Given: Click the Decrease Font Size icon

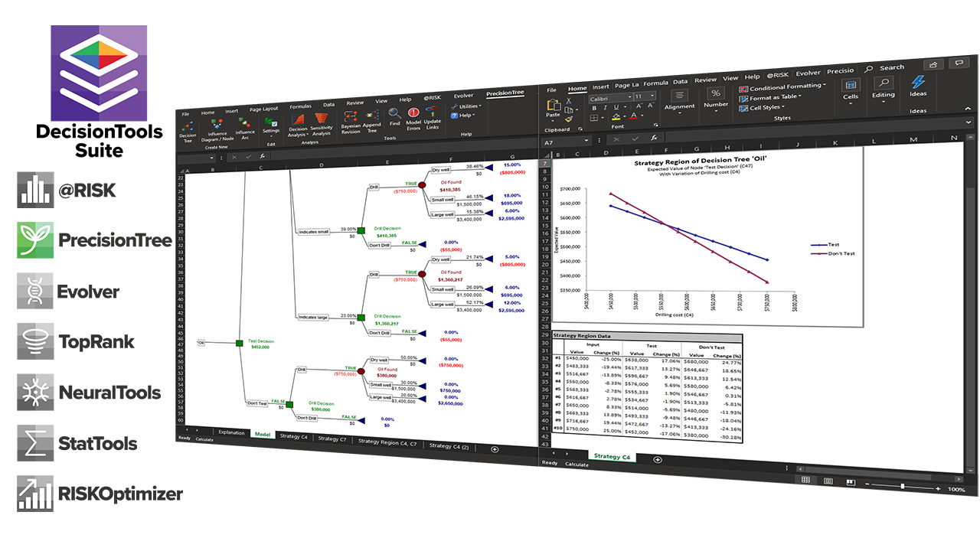Looking at the screenshot, I should tap(650, 106).
